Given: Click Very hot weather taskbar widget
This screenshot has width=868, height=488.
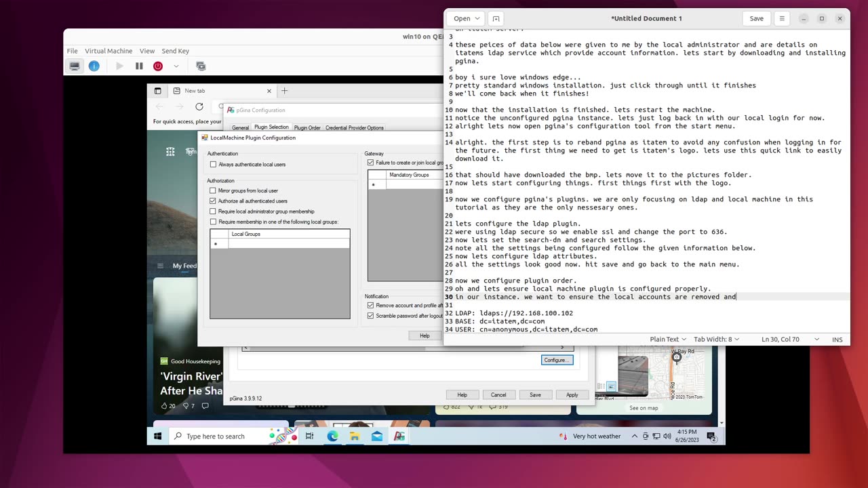Looking at the screenshot, I should pos(589,436).
